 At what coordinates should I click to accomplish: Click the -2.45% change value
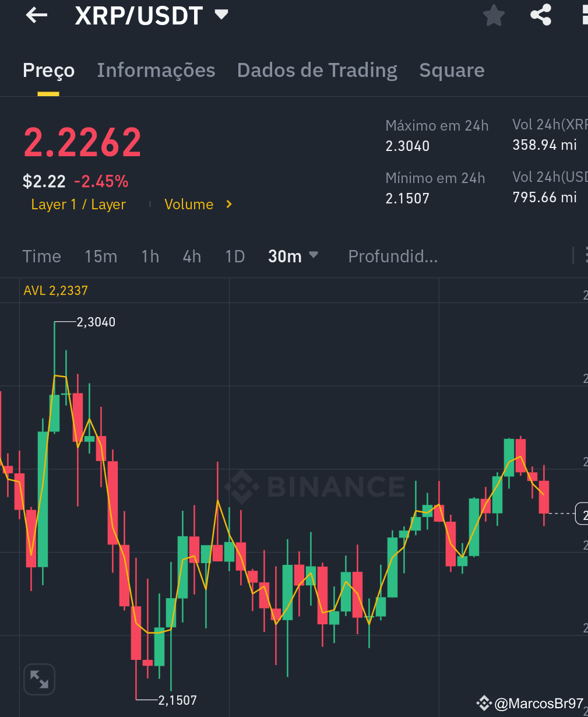101,182
